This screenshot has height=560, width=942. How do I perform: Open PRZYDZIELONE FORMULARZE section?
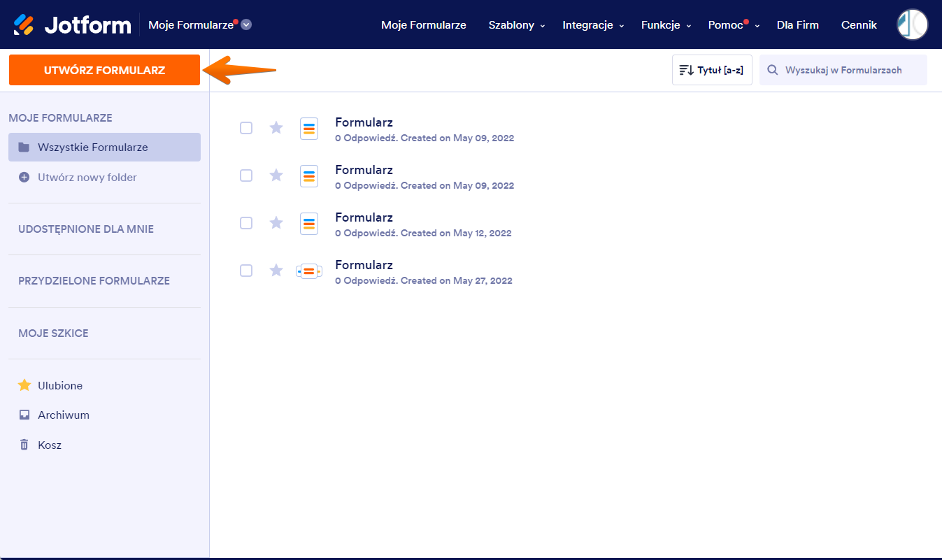93,280
